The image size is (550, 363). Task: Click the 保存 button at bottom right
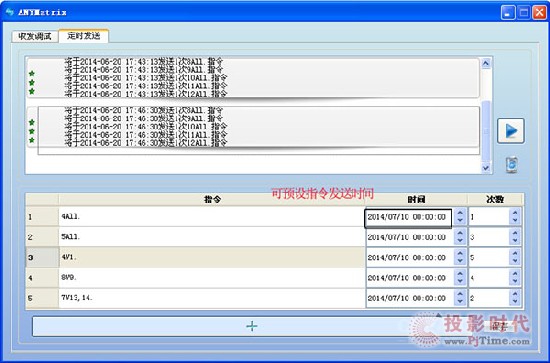(x=499, y=327)
